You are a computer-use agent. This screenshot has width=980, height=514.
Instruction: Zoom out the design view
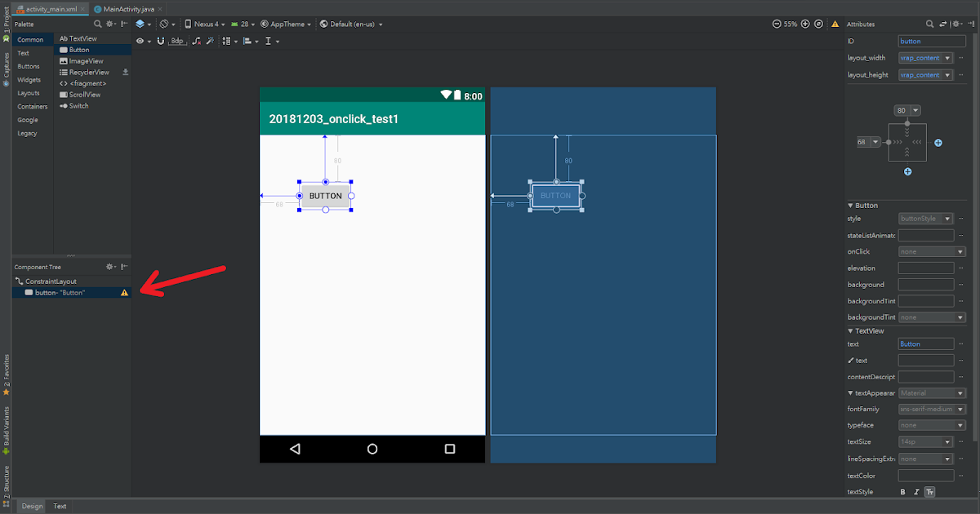coord(777,24)
